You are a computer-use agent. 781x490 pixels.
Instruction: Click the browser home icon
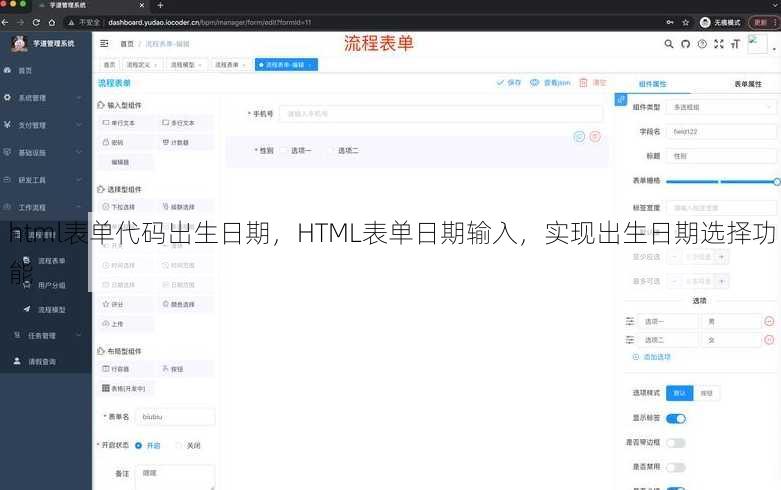pos(52,22)
